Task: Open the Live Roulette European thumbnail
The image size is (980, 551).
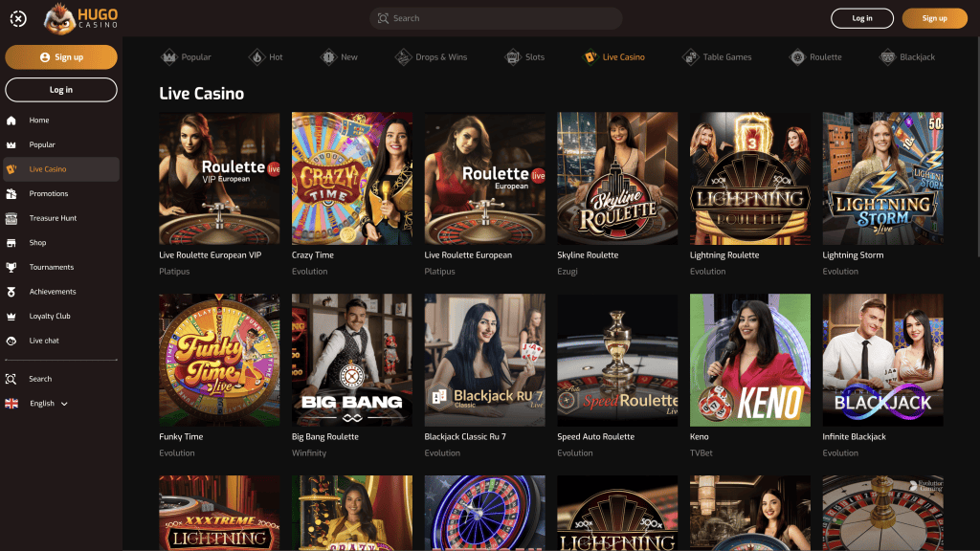Action: pos(484,179)
